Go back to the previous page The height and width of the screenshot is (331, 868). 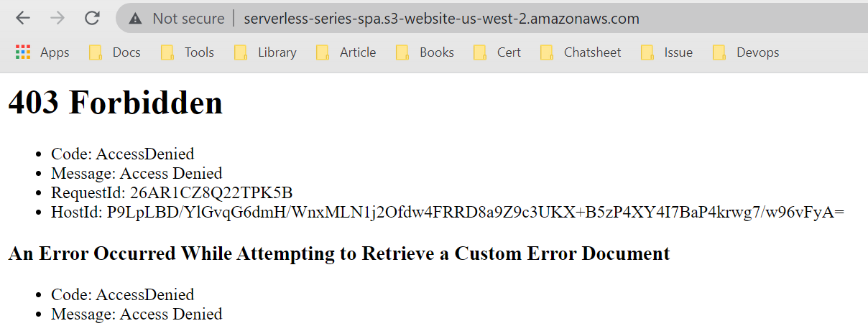(23, 19)
